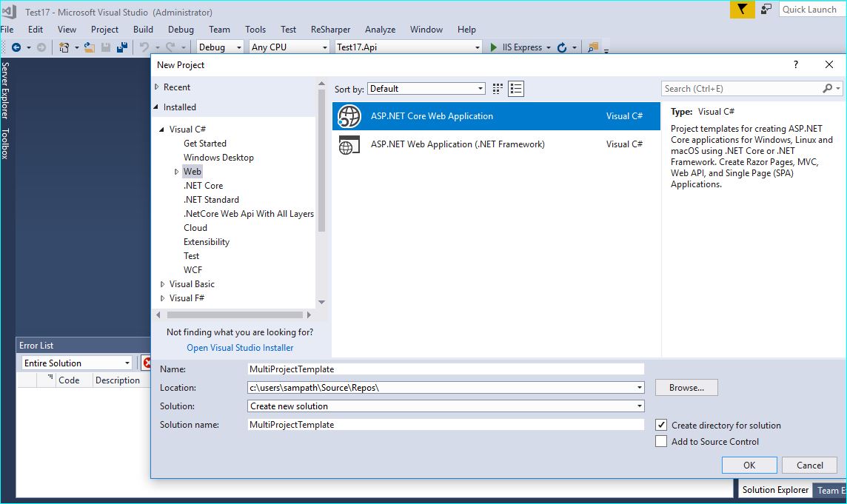The width and height of the screenshot is (847, 504).
Task: Click the errors icon in Error List
Action: point(146,363)
